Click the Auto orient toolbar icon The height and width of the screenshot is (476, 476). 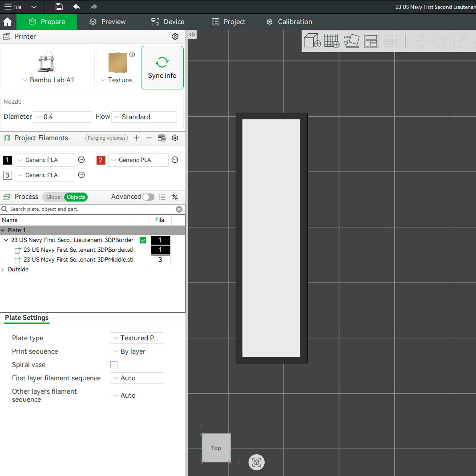pos(351,41)
